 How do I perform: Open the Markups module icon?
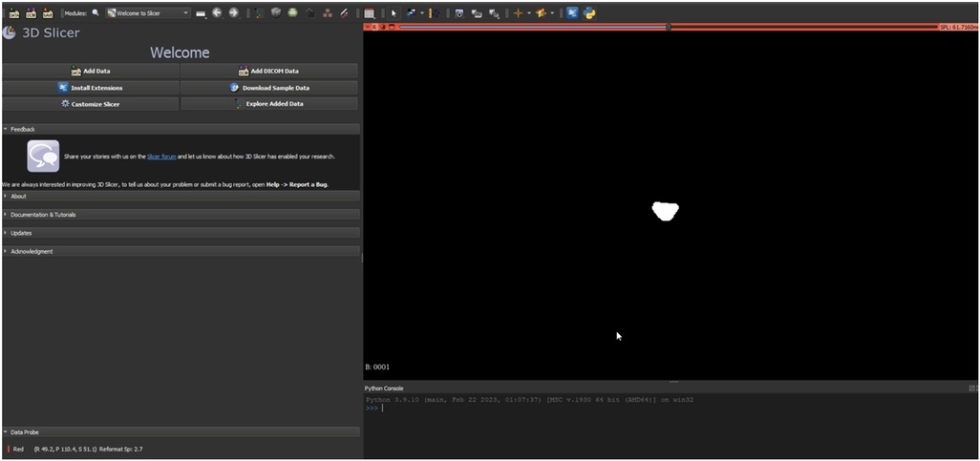tap(327, 13)
